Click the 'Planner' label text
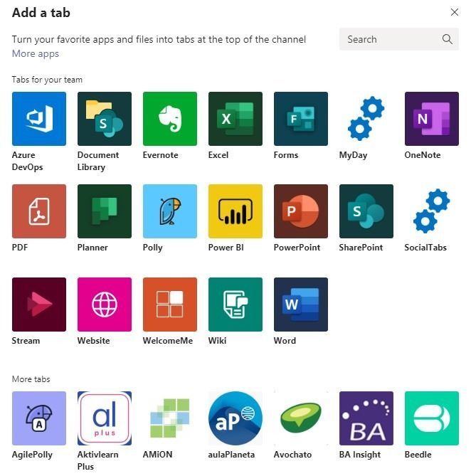This screenshot has height=476, width=471. 92,248
